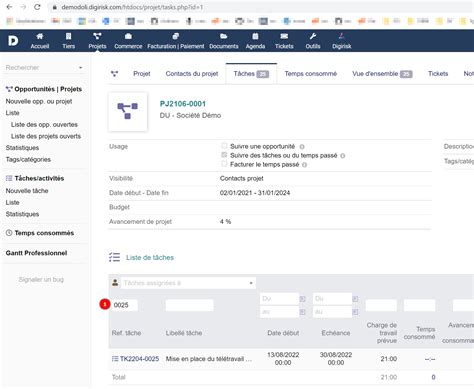Sort by Libellé tâche column header
The image size is (474, 389).
pos(184,333)
